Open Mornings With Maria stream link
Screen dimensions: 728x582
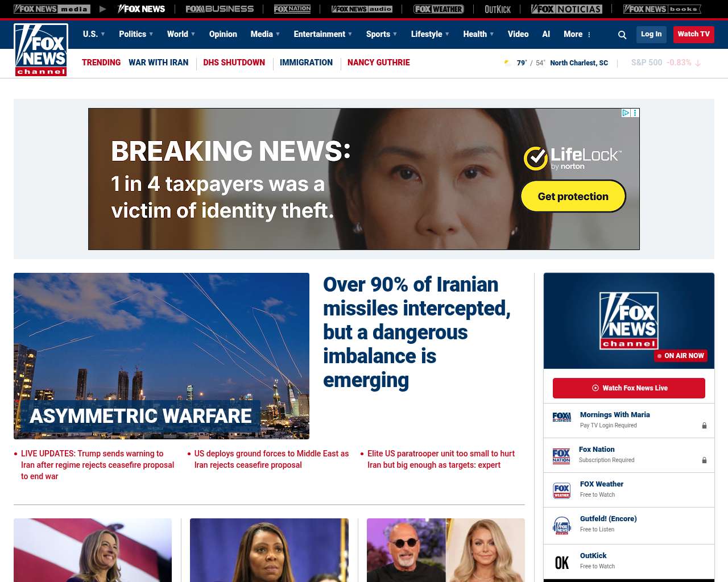615,415
